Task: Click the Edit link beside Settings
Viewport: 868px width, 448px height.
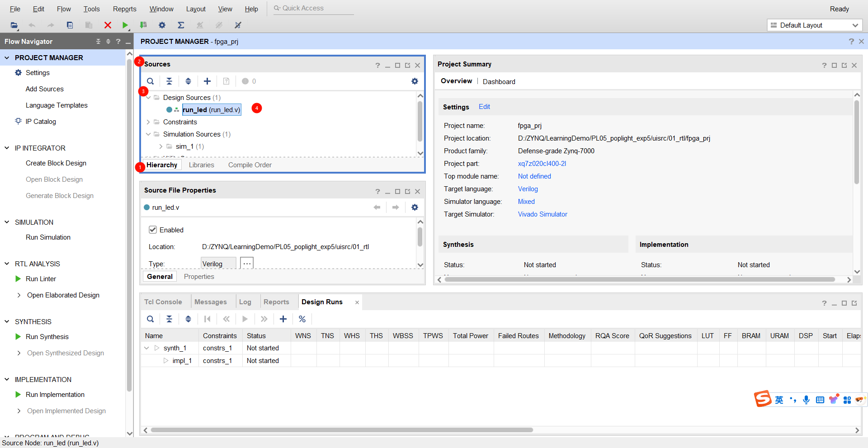Action: (484, 107)
